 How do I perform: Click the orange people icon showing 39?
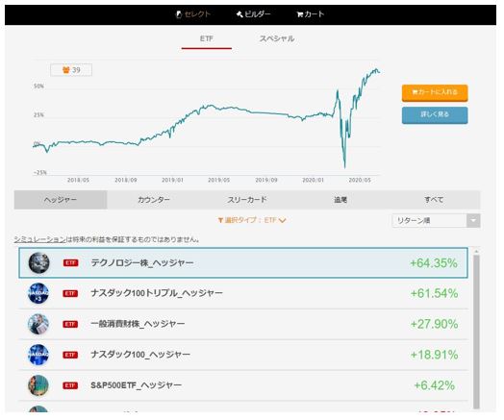(66, 70)
